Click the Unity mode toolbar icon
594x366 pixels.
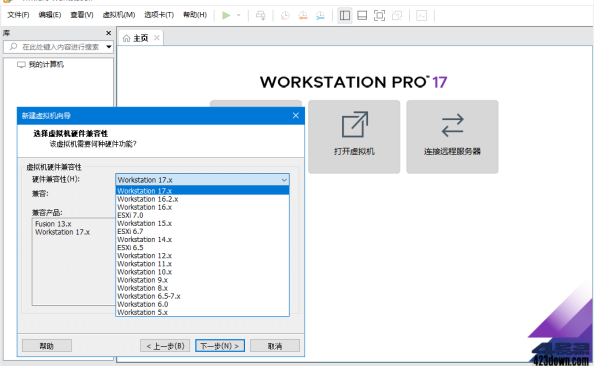(x=397, y=15)
